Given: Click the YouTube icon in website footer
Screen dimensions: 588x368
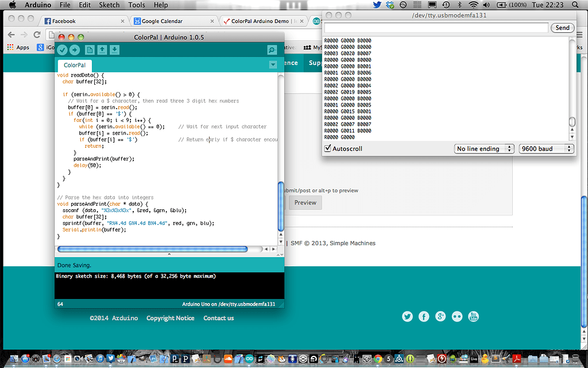Looking at the screenshot, I should pos(474,316).
